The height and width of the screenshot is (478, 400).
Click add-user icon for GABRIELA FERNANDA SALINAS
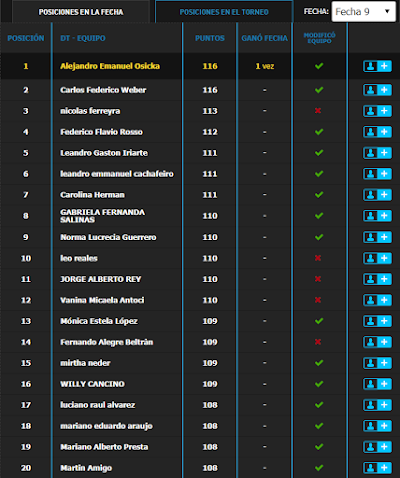click(x=377, y=216)
